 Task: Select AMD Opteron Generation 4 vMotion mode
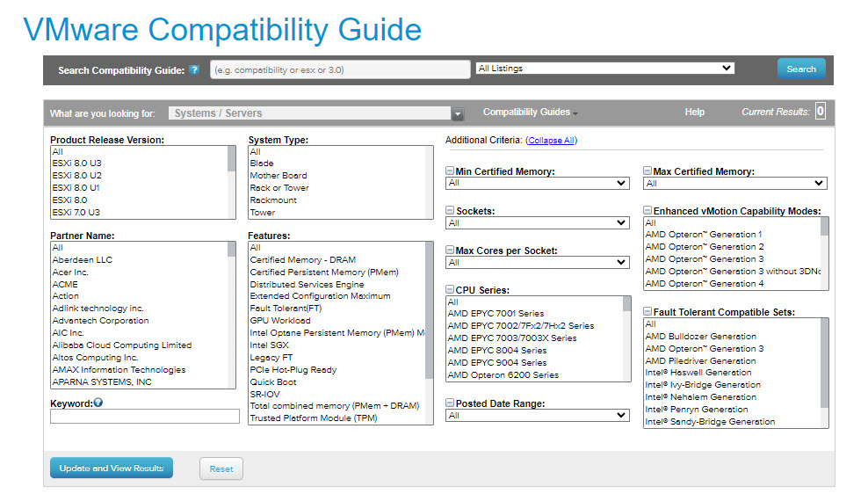704,284
